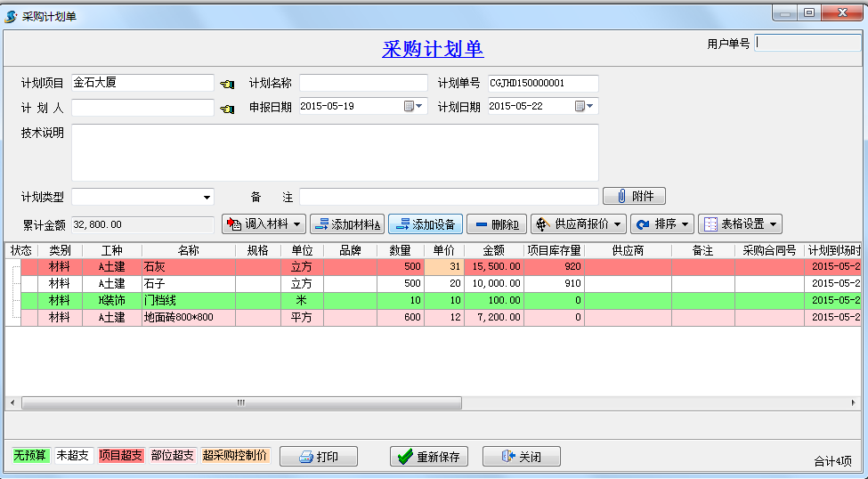The image size is (868, 479).
Task: Expand the 排序 sort dropdown
Action: point(661,223)
